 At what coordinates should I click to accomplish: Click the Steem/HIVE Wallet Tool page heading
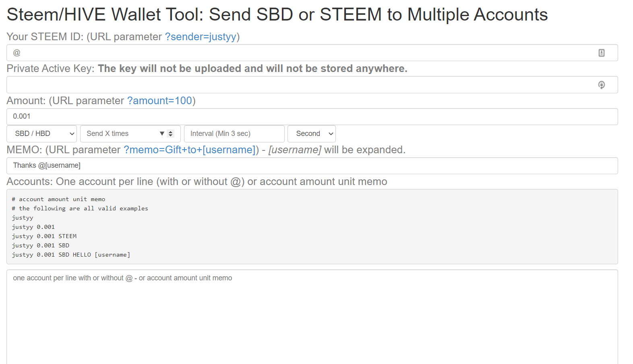click(x=277, y=14)
